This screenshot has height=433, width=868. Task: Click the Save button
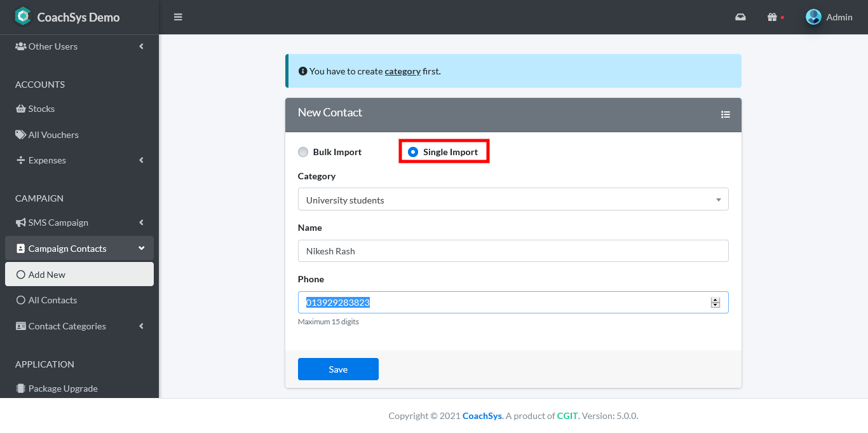pyautogui.click(x=338, y=369)
